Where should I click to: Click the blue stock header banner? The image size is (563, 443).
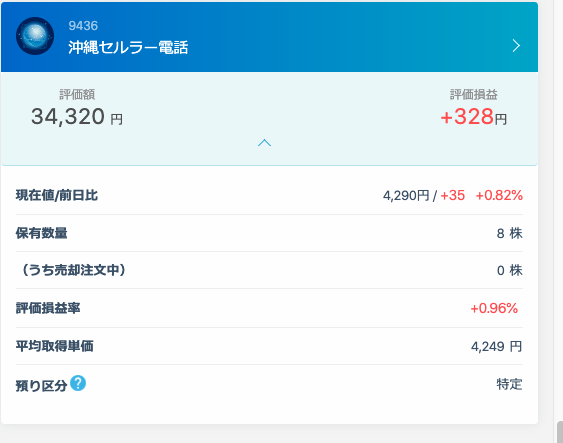point(269,37)
